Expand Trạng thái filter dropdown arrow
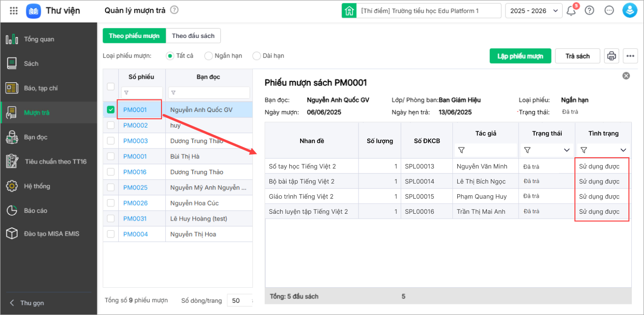This screenshot has height=315, width=644. (567, 150)
